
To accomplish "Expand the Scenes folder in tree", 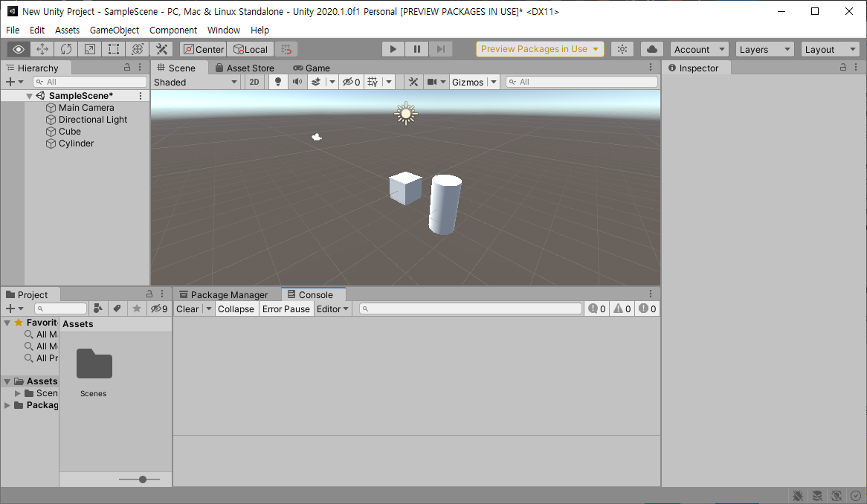I will [18, 393].
